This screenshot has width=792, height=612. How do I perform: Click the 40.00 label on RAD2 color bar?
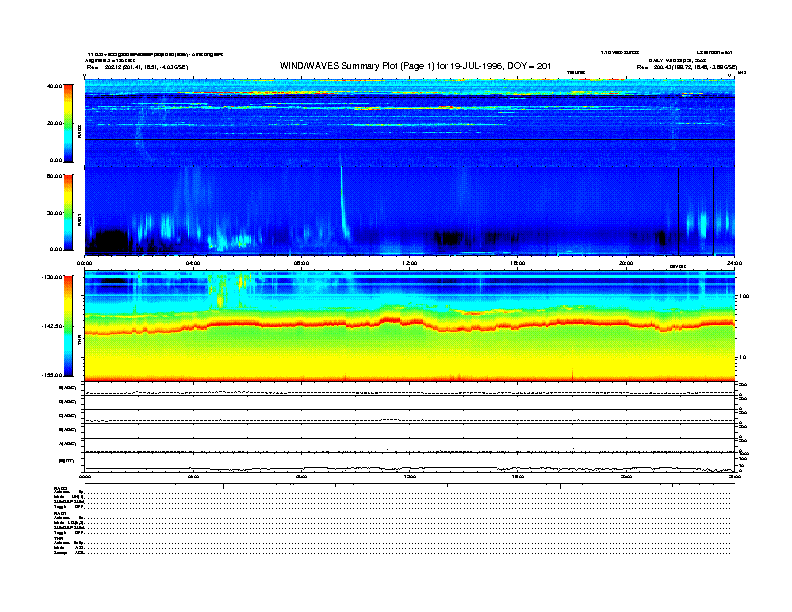[x=54, y=86]
